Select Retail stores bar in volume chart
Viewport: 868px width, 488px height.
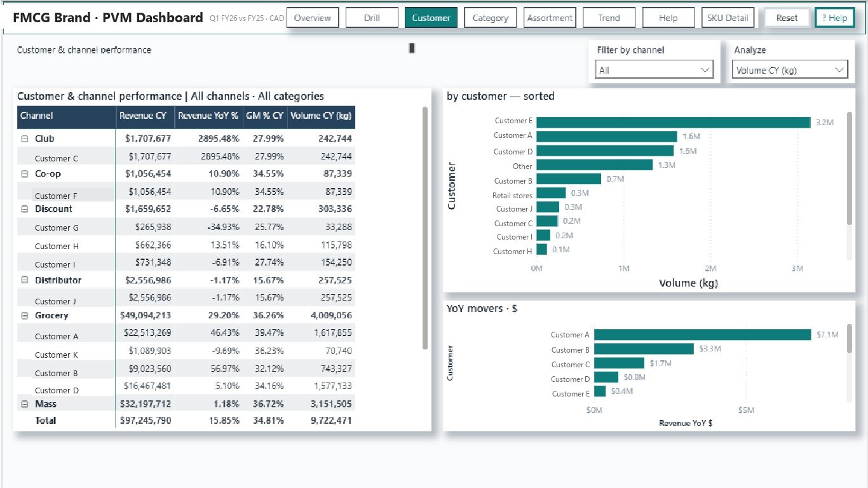point(551,194)
